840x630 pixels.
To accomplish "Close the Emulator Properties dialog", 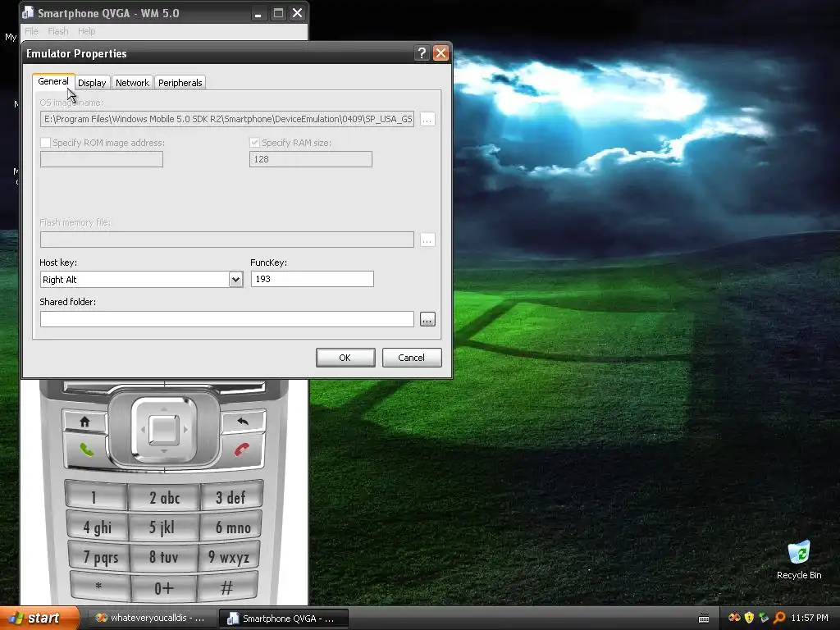I will [x=441, y=53].
